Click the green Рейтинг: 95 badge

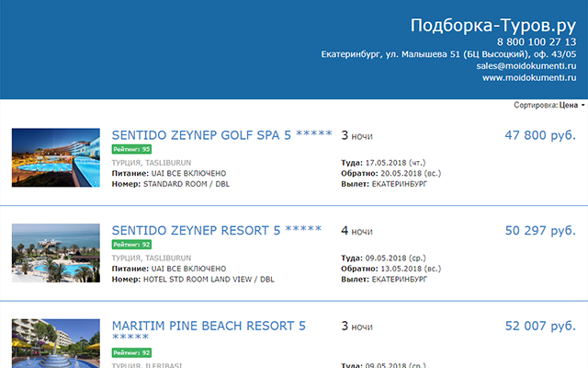coord(131,149)
